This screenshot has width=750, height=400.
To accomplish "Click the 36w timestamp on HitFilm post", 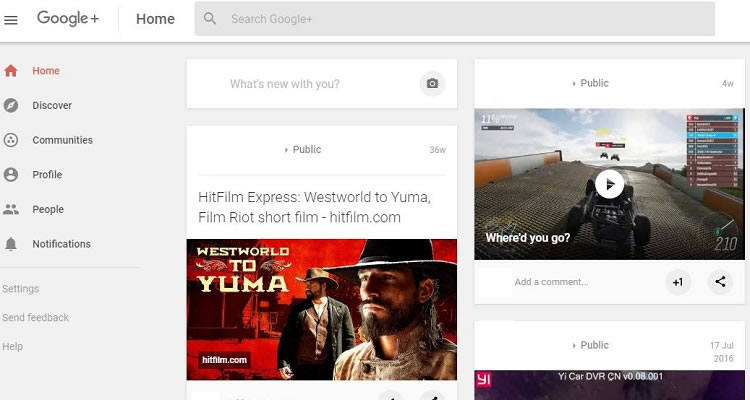I will click(x=437, y=150).
